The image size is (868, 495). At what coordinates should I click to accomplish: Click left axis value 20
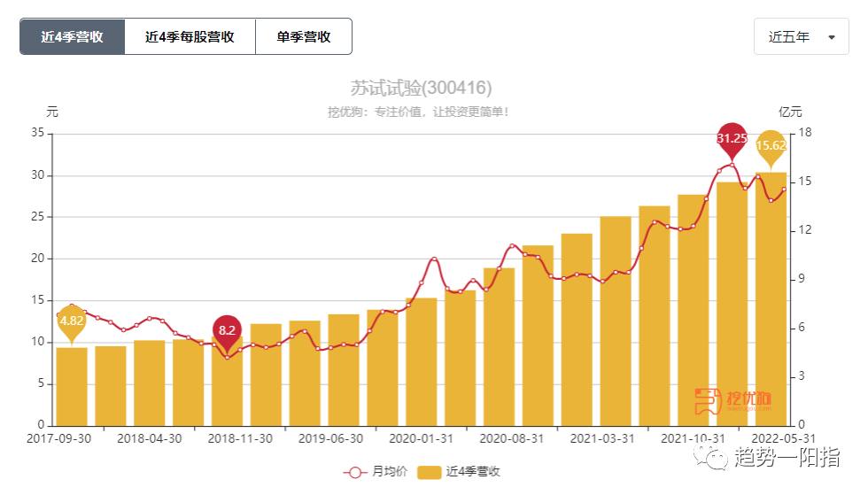(37, 259)
